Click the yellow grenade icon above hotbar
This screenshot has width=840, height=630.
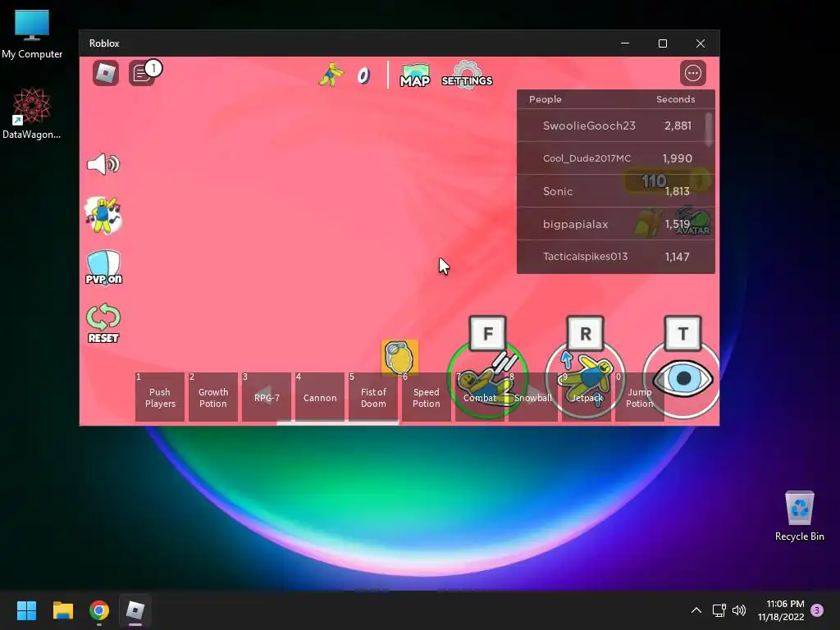pyautogui.click(x=399, y=357)
